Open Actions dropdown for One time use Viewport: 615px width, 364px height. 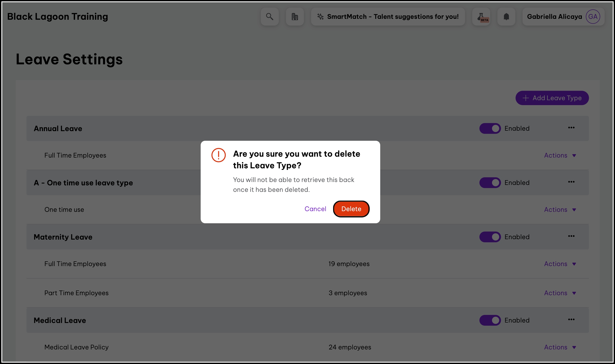560,210
